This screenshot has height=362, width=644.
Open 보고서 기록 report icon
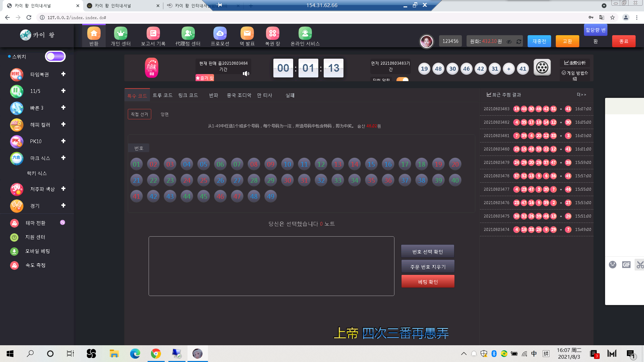tap(153, 33)
